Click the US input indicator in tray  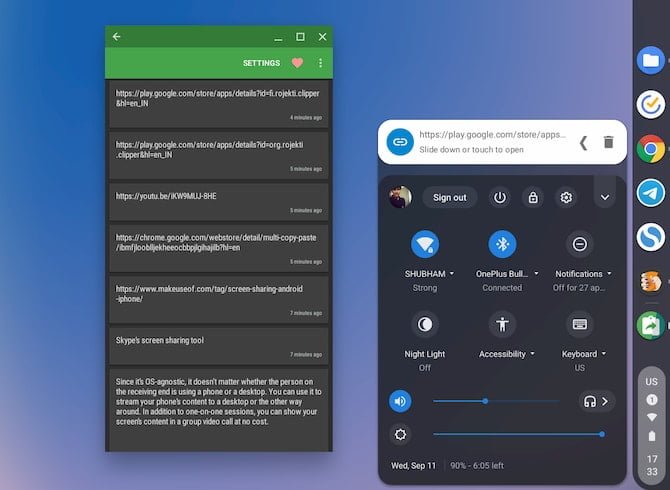pos(651,381)
